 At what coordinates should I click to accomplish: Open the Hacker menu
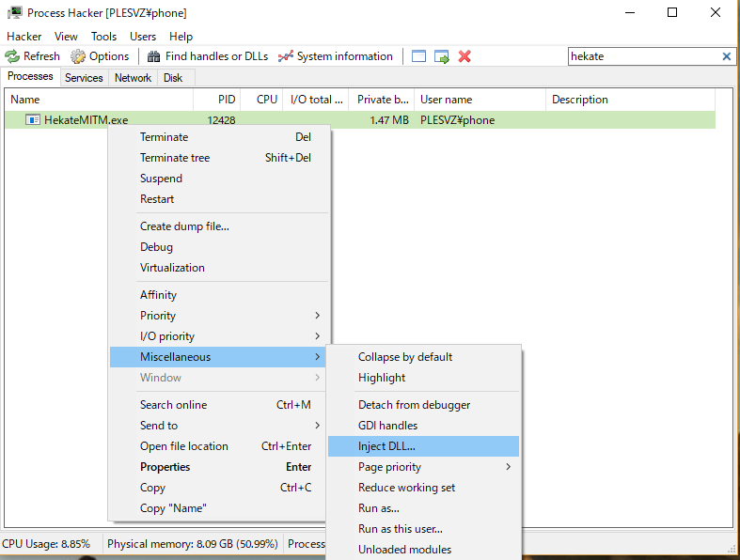24,37
